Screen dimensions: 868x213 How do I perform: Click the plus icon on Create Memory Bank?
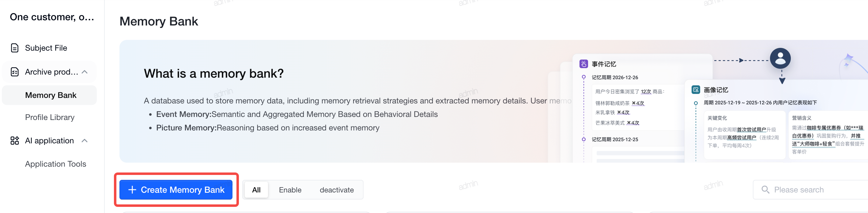(x=132, y=190)
